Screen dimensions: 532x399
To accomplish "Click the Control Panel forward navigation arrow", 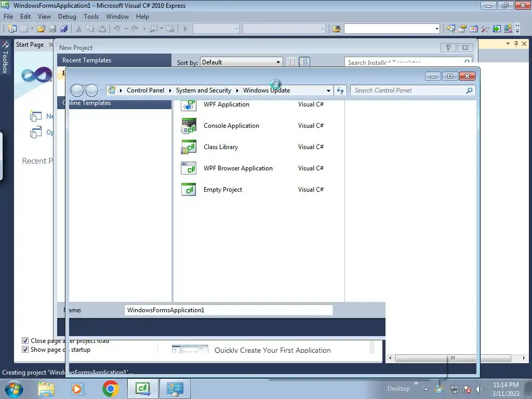I will click(x=91, y=90).
